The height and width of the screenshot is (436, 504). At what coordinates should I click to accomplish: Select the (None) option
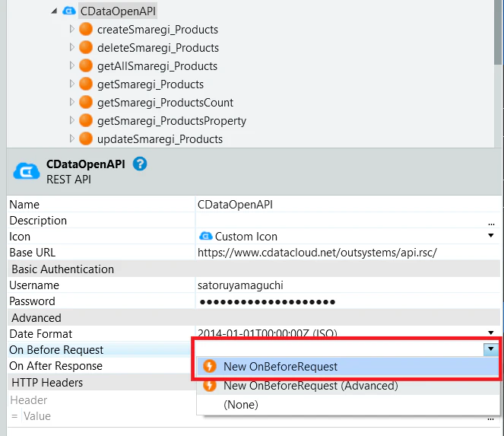(x=348, y=405)
